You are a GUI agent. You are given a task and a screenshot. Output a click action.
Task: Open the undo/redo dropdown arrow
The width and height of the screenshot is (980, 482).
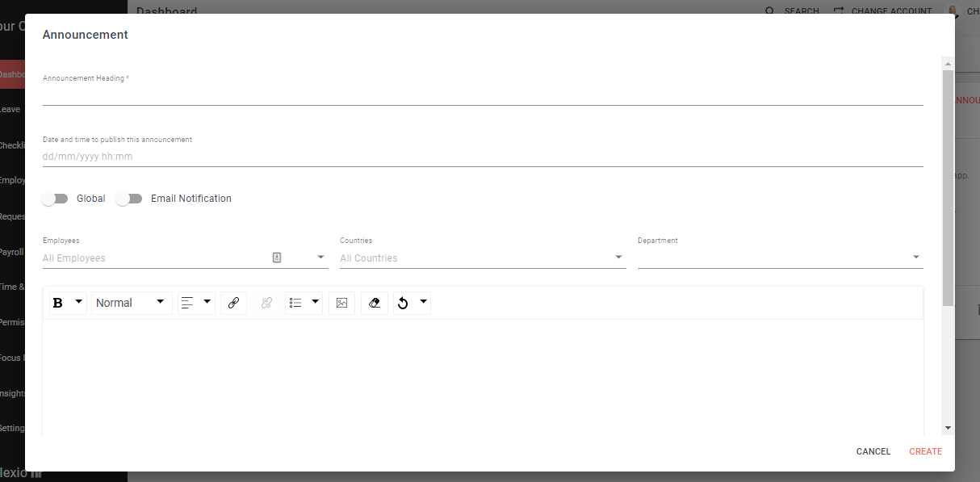point(423,302)
